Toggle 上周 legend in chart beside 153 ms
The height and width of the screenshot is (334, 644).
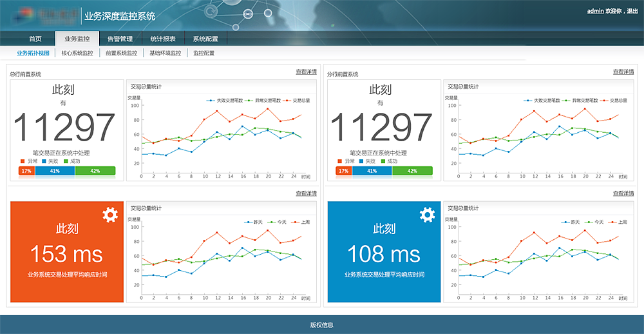(x=300, y=222)
